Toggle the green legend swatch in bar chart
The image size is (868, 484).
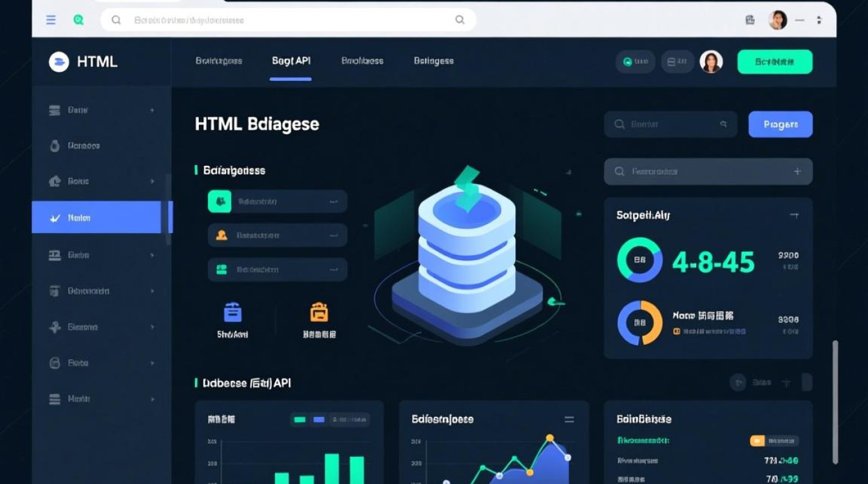[300, 419]
